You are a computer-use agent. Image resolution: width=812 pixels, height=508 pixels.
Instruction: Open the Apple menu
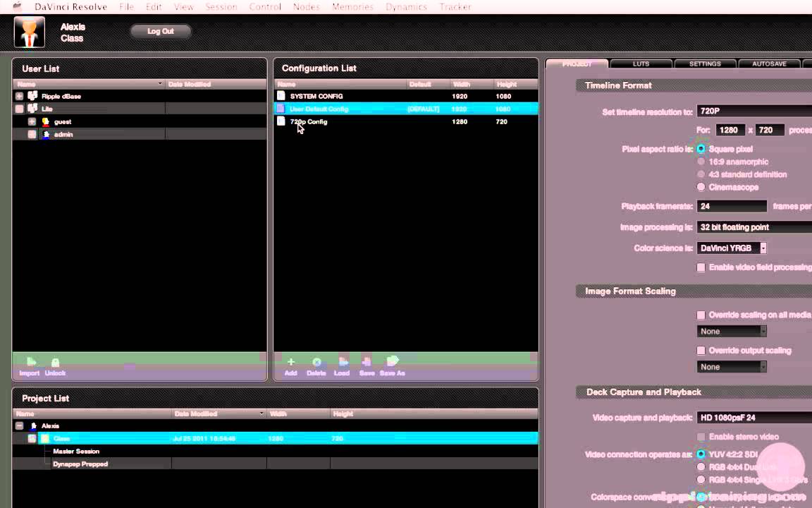[x=17, y=7]
